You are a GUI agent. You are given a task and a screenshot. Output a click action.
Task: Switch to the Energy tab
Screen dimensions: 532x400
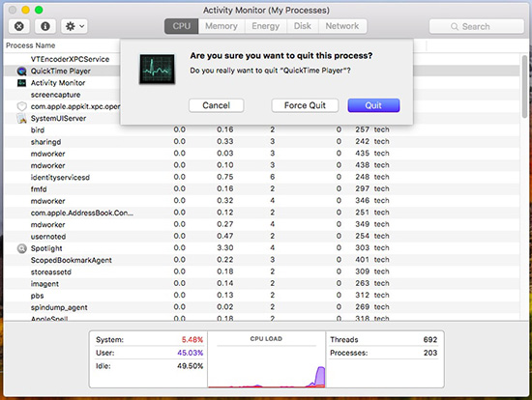[x=266, y=26]
